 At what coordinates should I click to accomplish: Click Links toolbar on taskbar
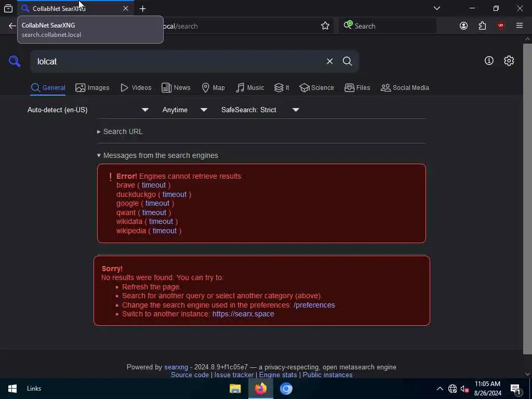click(x=34, y=389)
